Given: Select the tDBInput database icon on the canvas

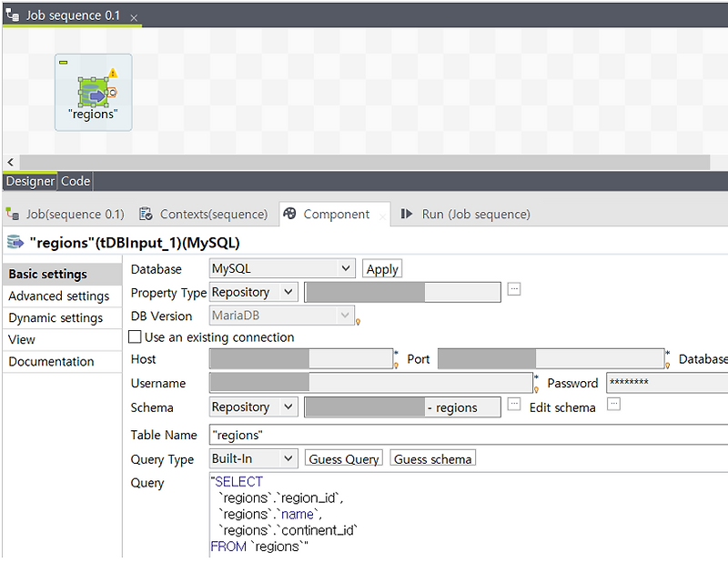Looking at the screenshot, I should 93,92.
